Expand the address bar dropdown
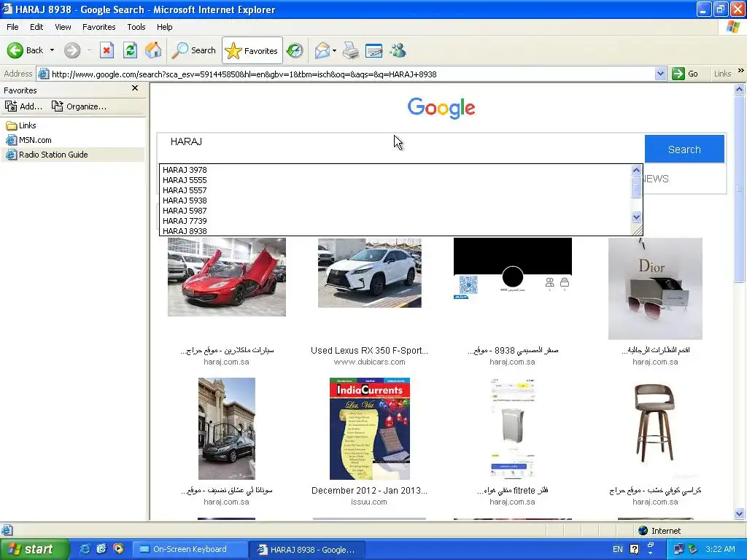The width and height of the screenshot is (747, 560). pyautogui.click(x=660, y=74)
